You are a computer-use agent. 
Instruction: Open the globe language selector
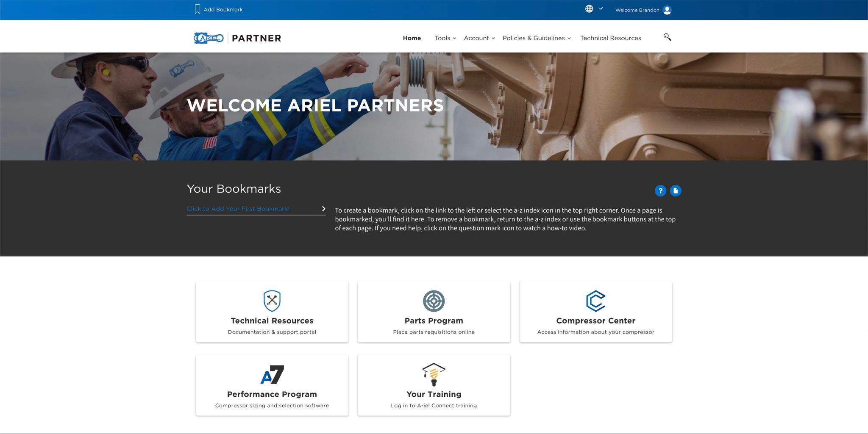point(589,9)
